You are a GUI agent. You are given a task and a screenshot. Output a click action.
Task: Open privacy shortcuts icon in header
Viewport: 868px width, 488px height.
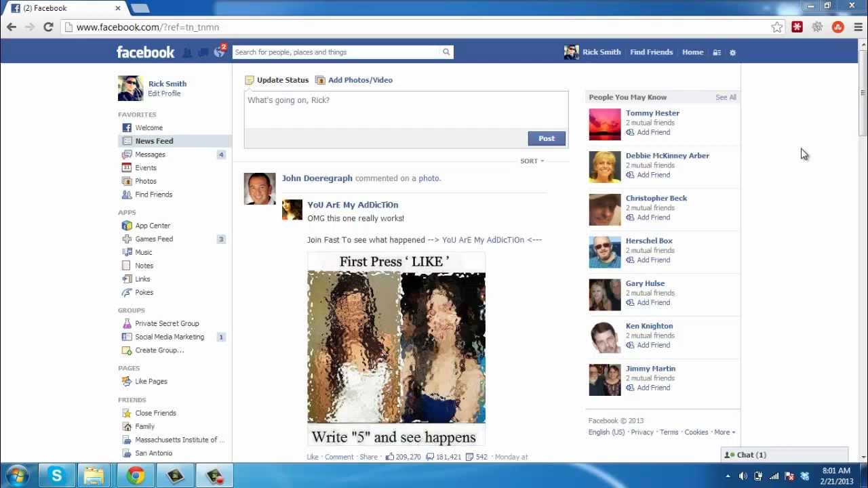717,52
